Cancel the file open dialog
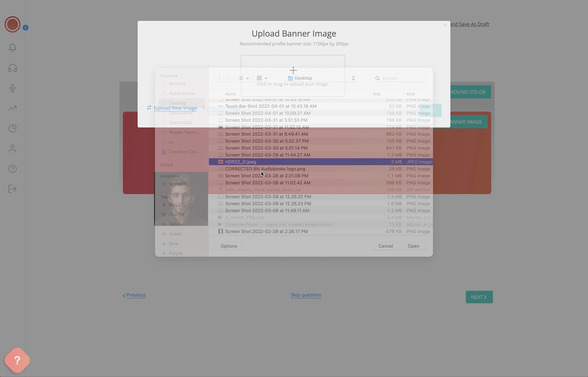This screenshot has width=588, height=377. [385, 246]
